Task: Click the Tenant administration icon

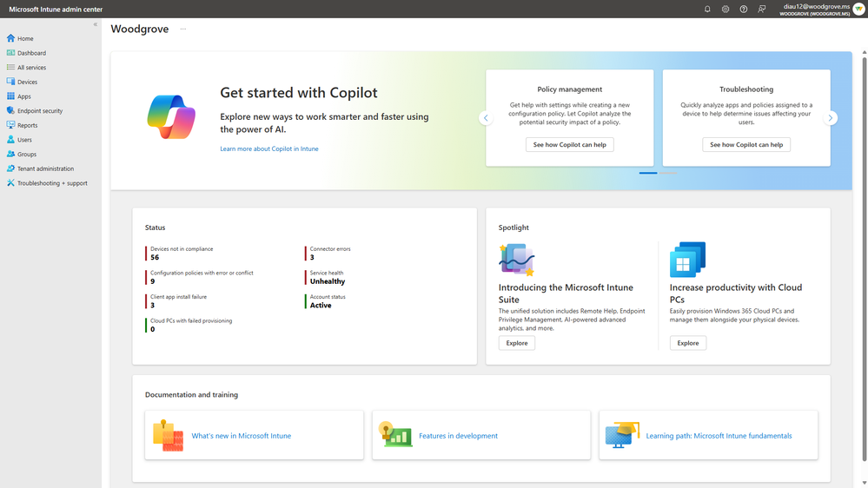Action: tap(10, 168)
